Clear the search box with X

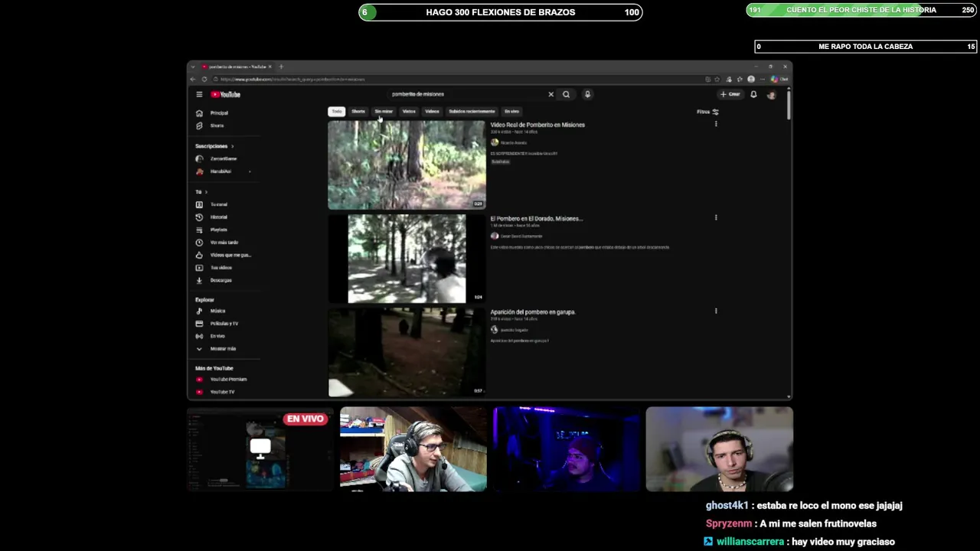pyautogui.click(x=550, y=94)
